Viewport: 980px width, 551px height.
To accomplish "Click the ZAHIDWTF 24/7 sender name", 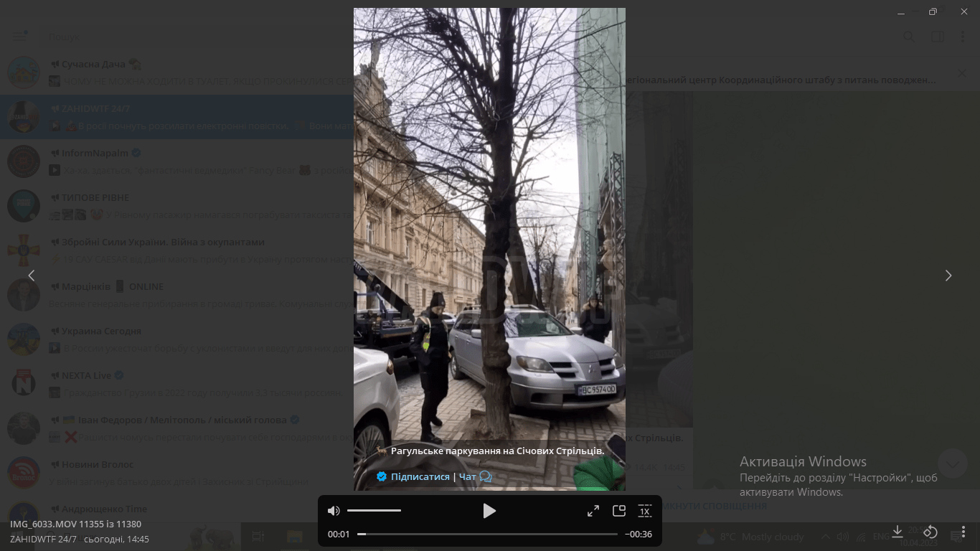I will (x=43, y=539).
